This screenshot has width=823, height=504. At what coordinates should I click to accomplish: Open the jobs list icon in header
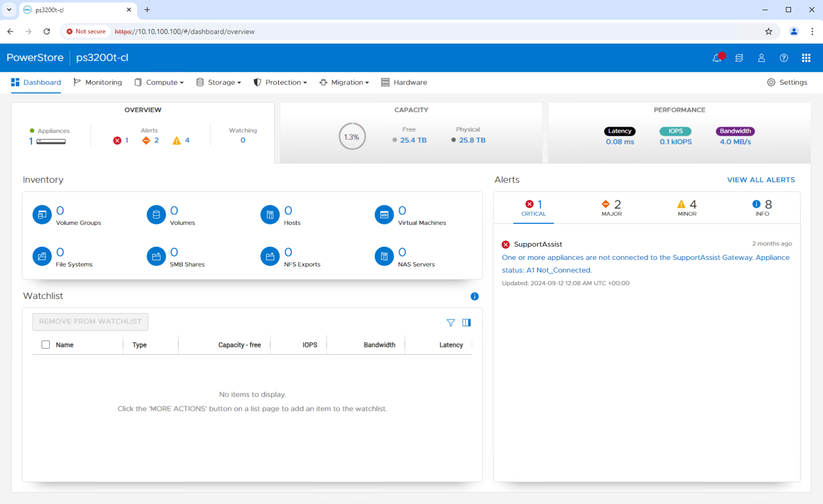(x=739, y=58)
